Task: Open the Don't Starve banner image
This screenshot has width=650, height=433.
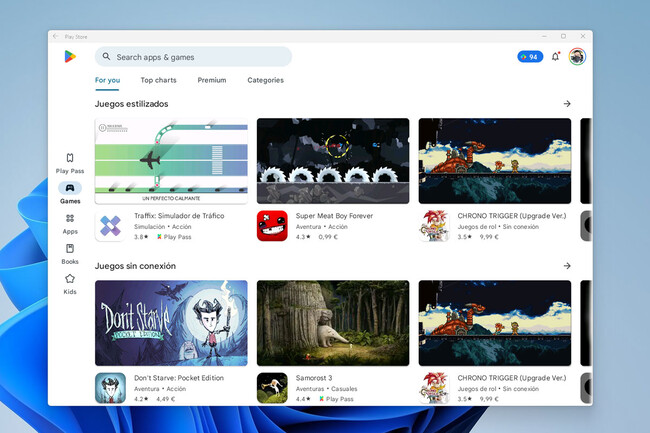Action: [171, 323]
